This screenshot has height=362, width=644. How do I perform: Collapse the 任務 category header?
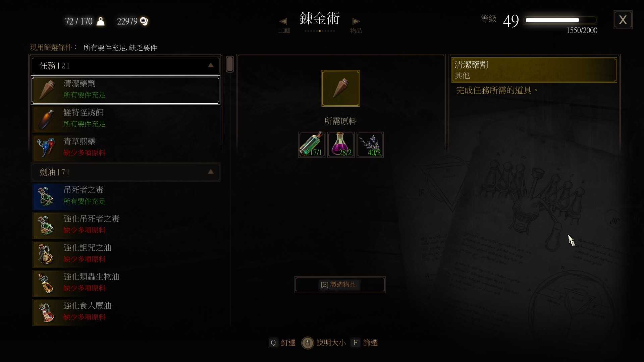point(126,66)
